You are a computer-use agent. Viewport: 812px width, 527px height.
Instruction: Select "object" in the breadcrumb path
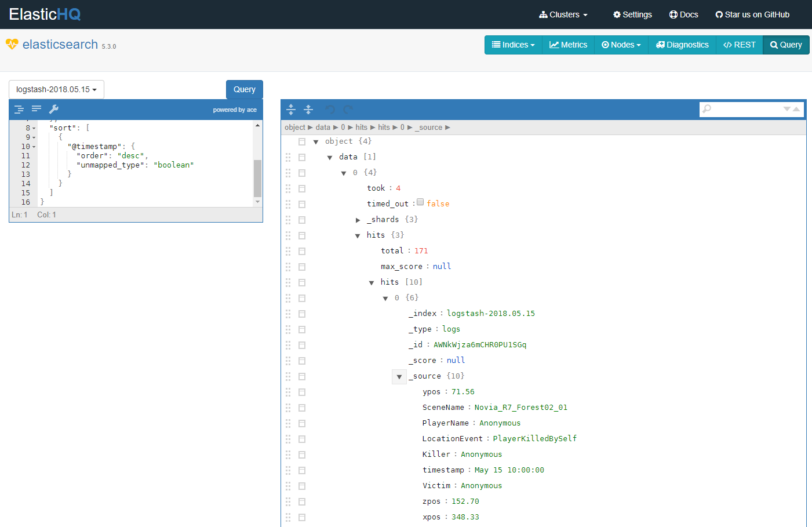pyautogui.click(x=295, y=128)
